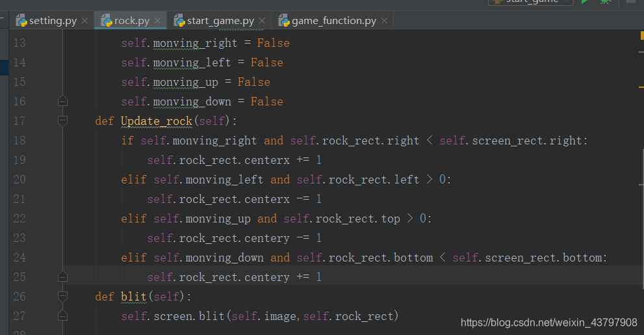Click False value on line 15
The width and height of the screenshot is (644, 335).
tap(254, 82)
